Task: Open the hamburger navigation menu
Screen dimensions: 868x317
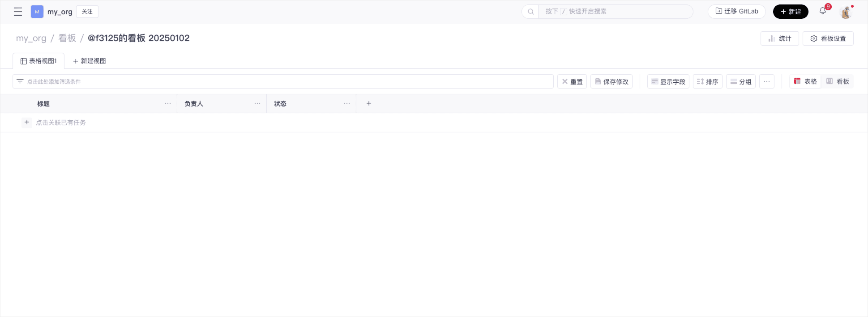Action: point(18,12)
